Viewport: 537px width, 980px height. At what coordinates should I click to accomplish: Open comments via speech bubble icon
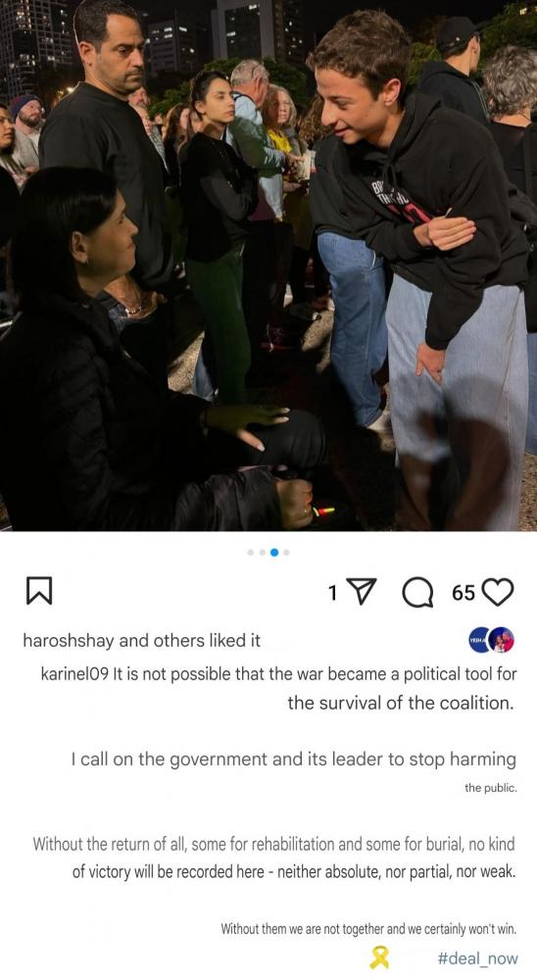click(417, 591)
